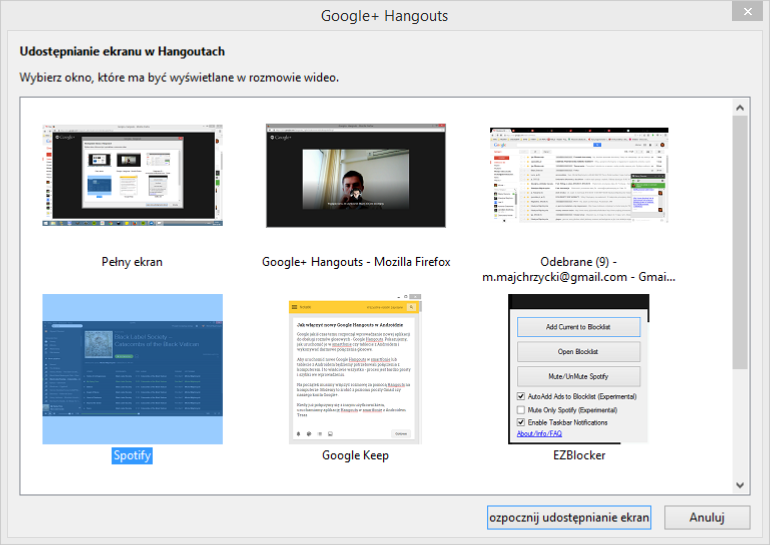Click the Google Keep label
The height and width of the screenshot is (545, 770).
point(356,456)
